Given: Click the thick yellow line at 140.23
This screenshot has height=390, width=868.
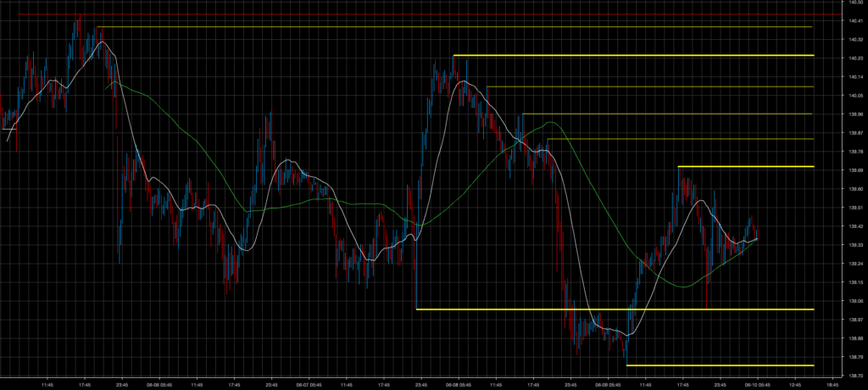Looking at the screenshot, I should click(x=636, y=55).
